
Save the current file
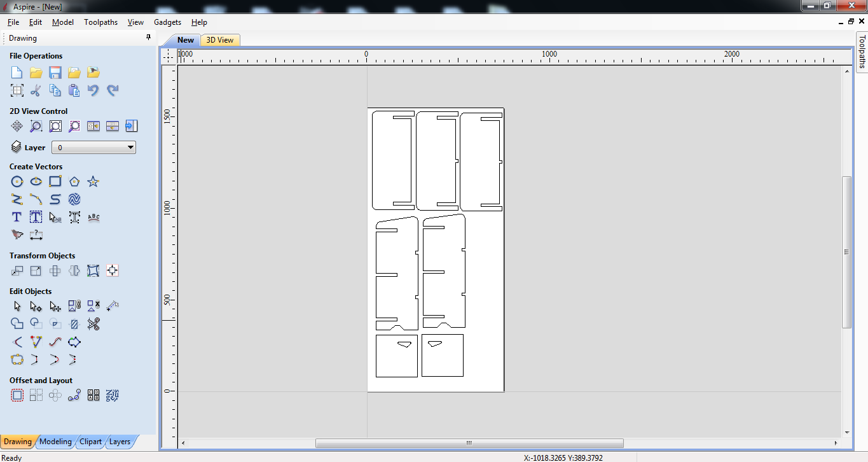pos(55,73)
